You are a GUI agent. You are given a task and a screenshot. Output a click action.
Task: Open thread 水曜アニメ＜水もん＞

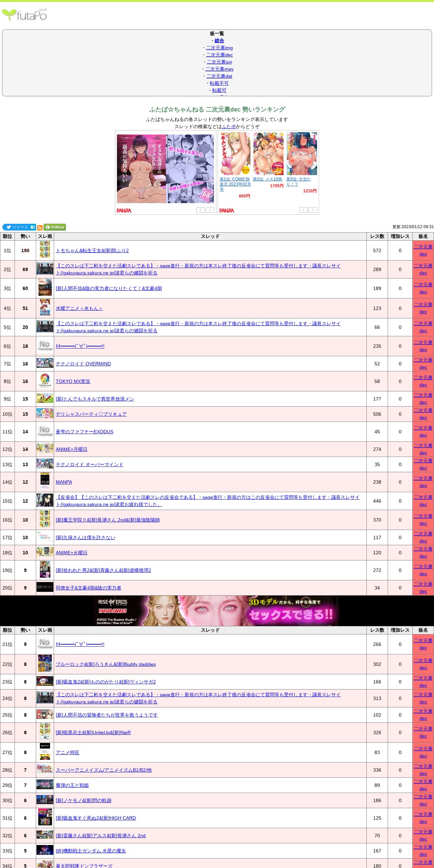pos(79,308)
